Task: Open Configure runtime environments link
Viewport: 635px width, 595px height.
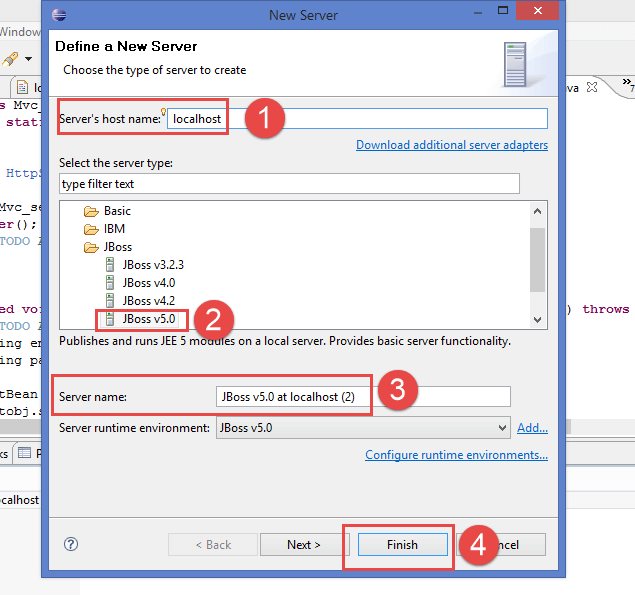Action: coord(456,455)
